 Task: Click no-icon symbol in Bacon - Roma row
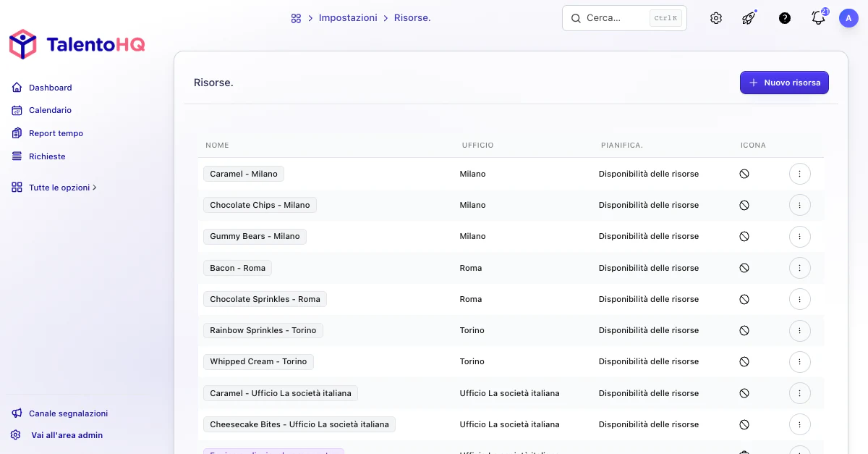(x=744, y=268)
